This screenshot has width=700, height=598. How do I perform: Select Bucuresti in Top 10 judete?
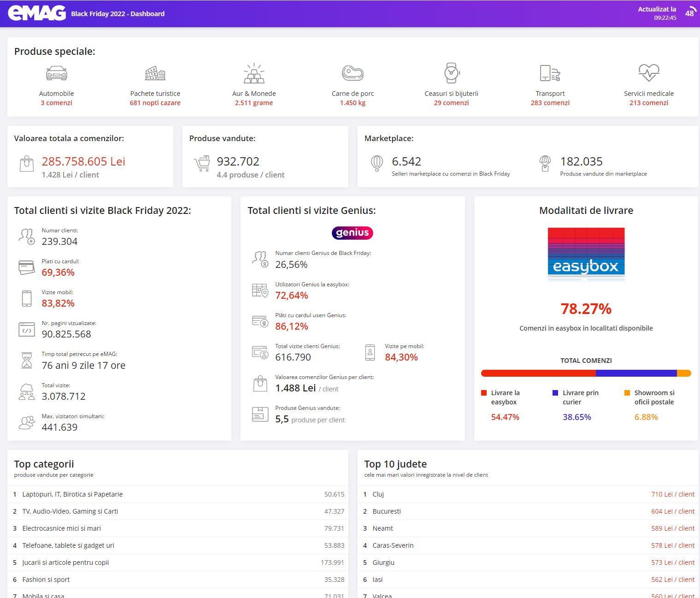pyautogui.click(x=528, y=511)
